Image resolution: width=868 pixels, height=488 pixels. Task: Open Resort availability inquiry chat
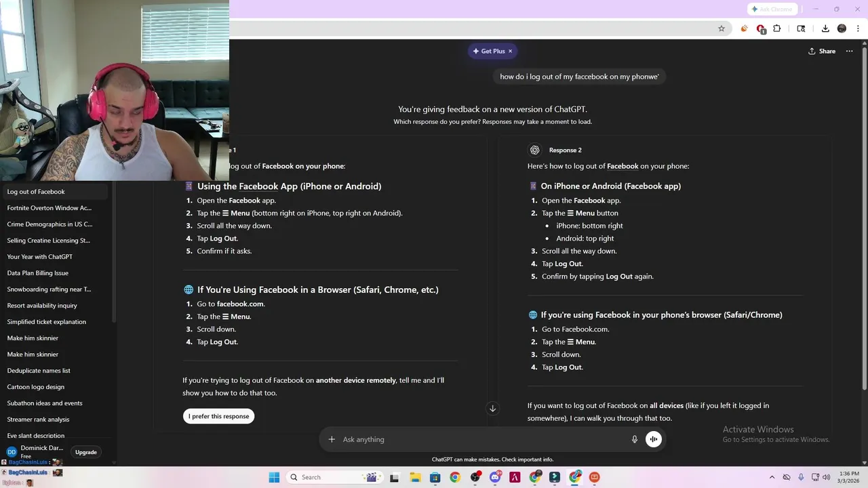(x=54, y=306)
